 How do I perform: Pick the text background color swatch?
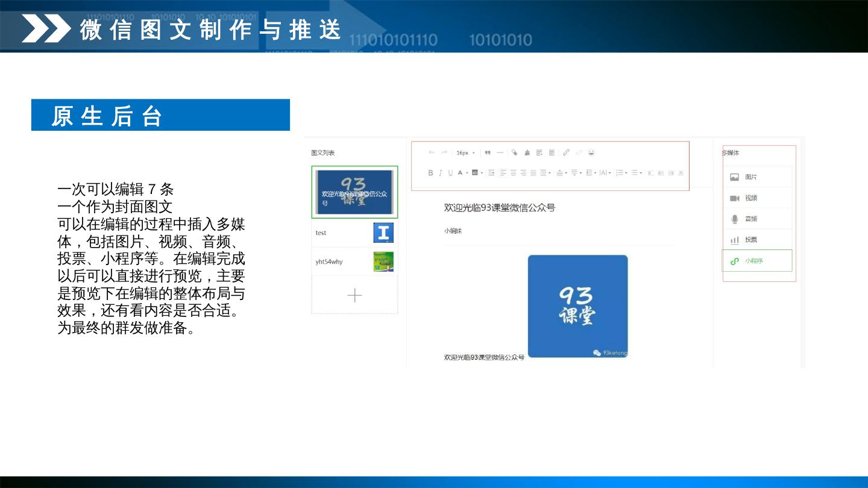tap(474, 173)
